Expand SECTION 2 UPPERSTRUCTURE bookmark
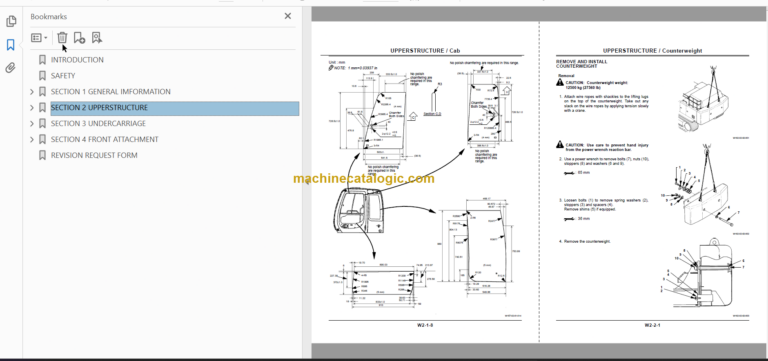Screen dimensions: 768x361 click(32, 108)
